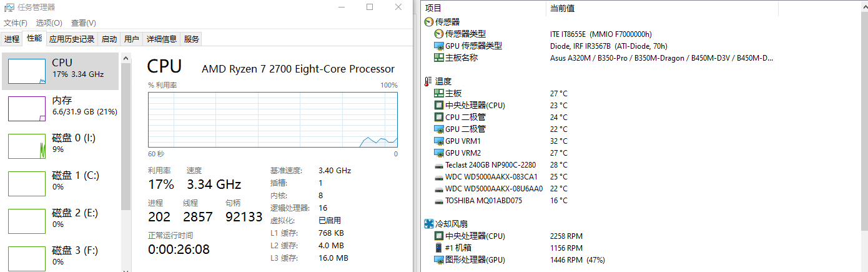Click the 主板名称 motherboard icon
Image resolution: width=868 pixels, height=272 pixels.
(x=438, y=58)
